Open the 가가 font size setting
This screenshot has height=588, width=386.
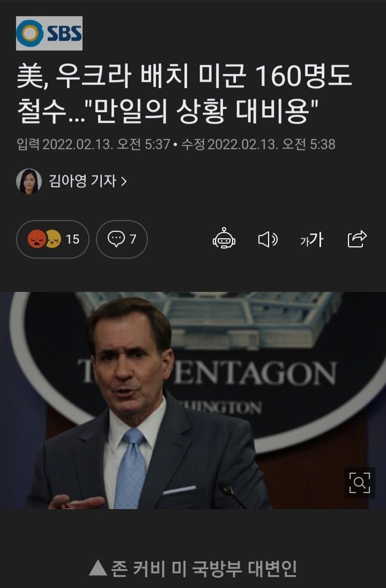tap(312, 239)
